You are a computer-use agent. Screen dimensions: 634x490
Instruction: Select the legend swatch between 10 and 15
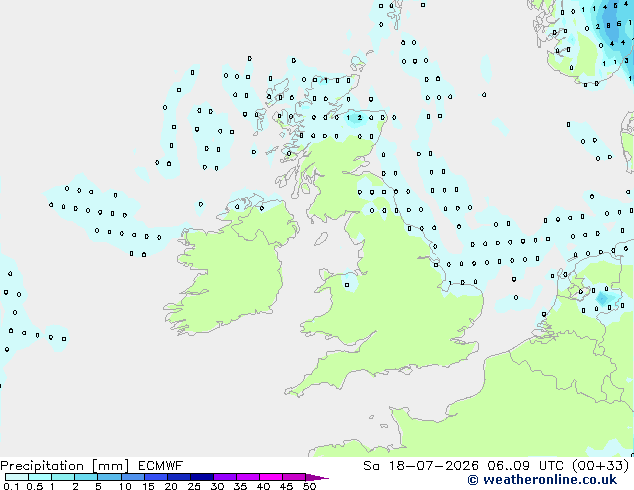133,477
